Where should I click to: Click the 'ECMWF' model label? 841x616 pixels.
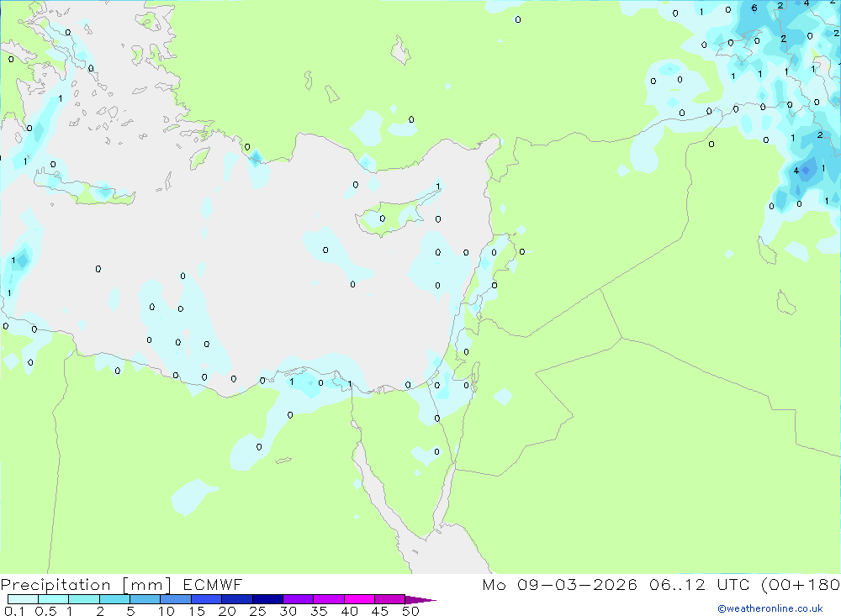213,584
